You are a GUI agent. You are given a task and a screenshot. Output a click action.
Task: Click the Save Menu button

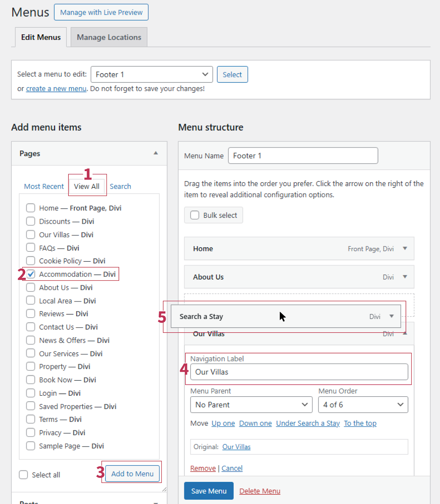[x=209, y=491]
